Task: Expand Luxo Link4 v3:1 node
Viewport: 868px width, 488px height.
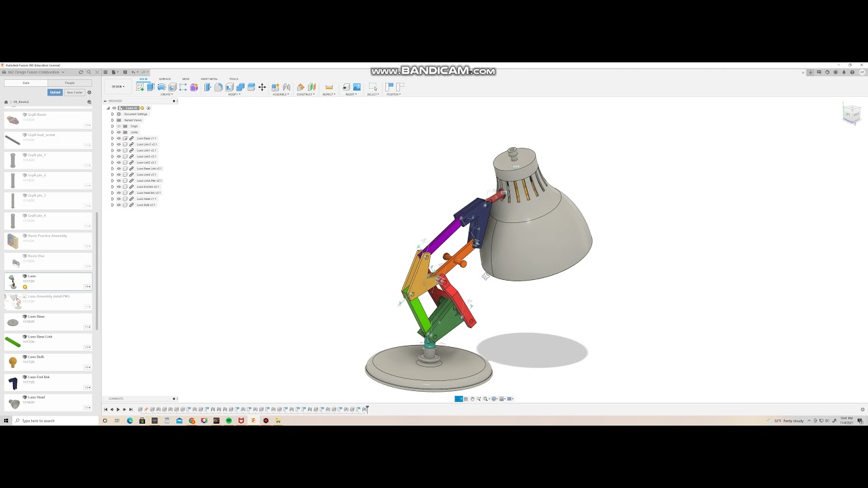Action: [x=113, y=174]
